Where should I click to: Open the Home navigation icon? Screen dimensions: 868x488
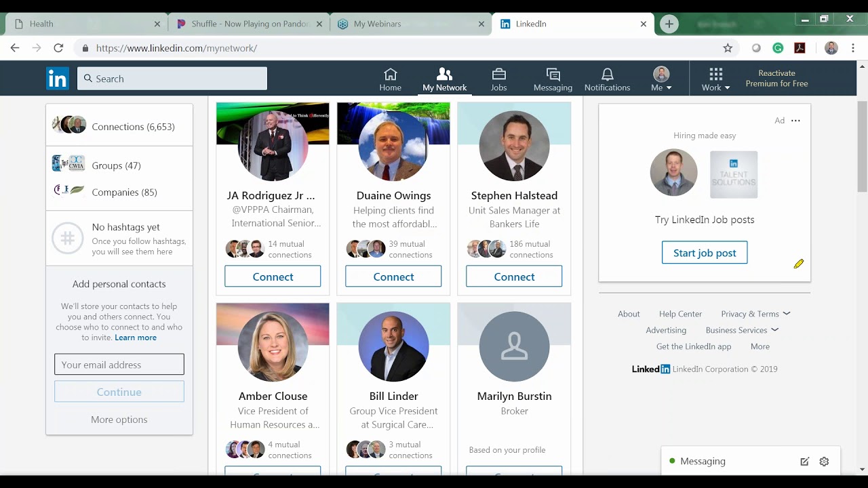coord(390,79)
